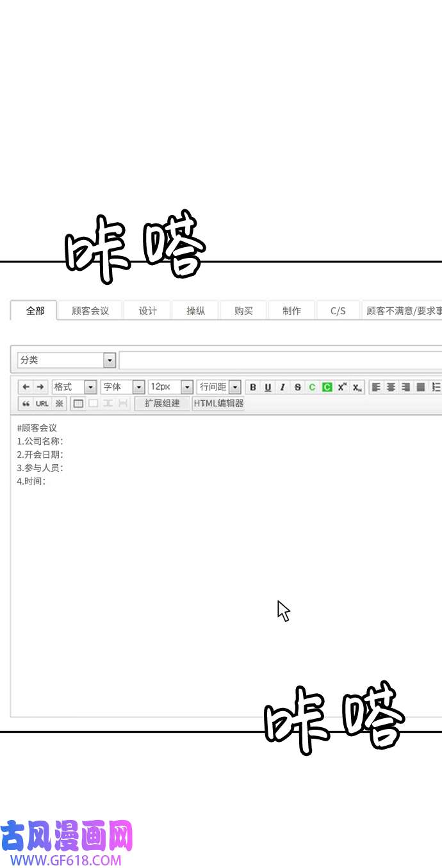Image resolution: width=442 pixels, height=868 pixels.
Task: Insert a blockquote using quote icon
Action: pyautogui.click(x=26, y=404)
